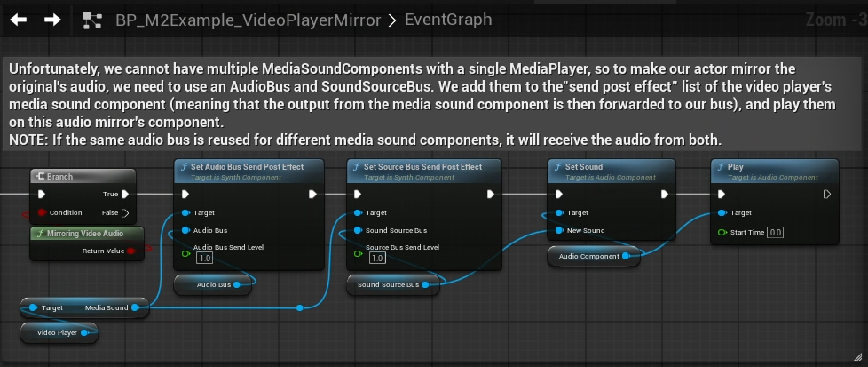Image resolution: width=868 pixels, height=367 pixels.
Task: Click the forward navigation arrow
Action: tap(53, 19)
